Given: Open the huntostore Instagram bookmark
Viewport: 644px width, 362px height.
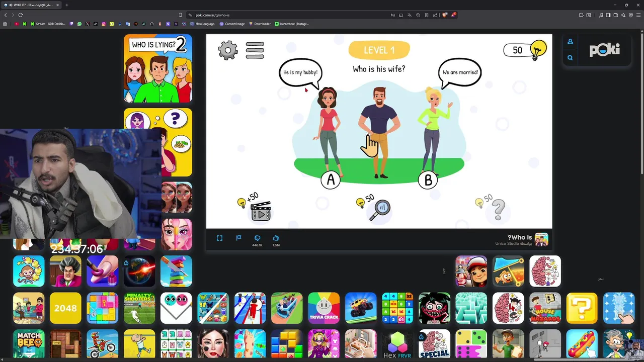Looking at the screenshot, I should tap(292, 24).
